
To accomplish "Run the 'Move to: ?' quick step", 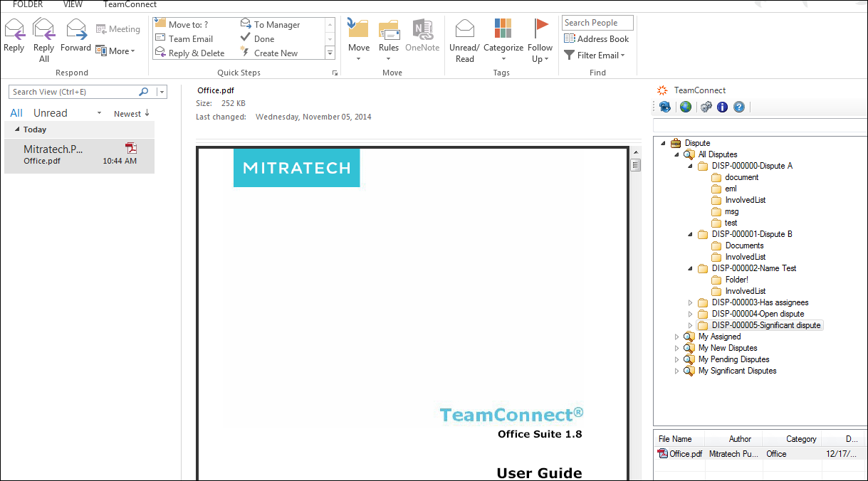I will click(x=182, y=24).
